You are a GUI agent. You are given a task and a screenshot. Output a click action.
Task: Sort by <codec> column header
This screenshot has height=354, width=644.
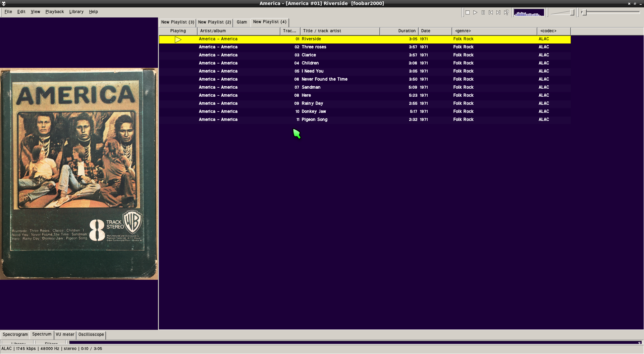point(554,31)
